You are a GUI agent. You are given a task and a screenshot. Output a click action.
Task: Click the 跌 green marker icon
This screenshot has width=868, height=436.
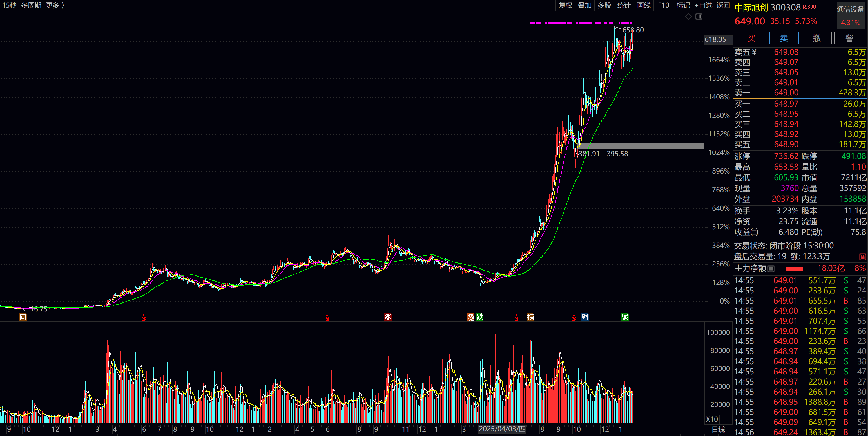point(480,317)
